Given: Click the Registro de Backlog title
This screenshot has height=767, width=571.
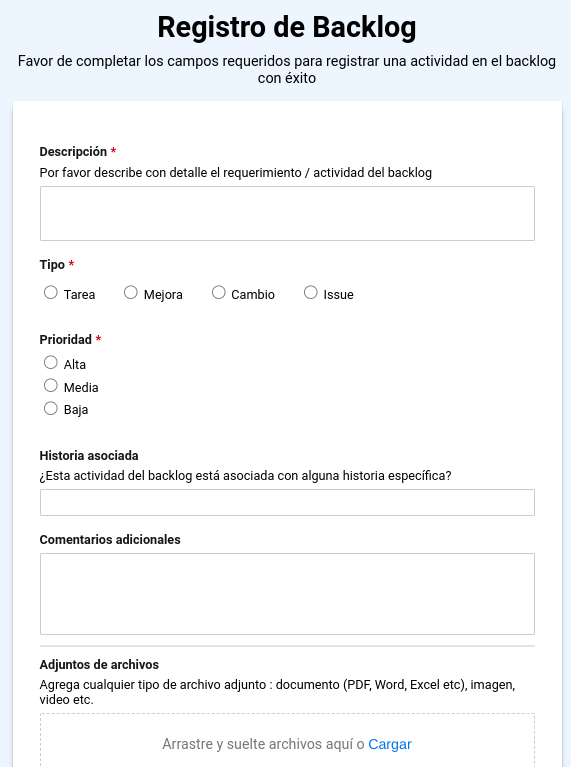Looking at the screenshot, I should pyautogui.click(x=287, y=27).
